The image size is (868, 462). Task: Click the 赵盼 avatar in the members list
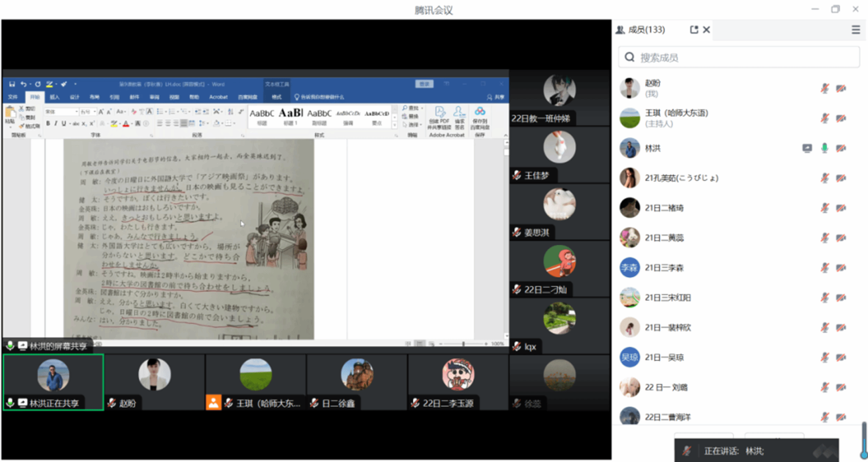[x=629, y=88]
